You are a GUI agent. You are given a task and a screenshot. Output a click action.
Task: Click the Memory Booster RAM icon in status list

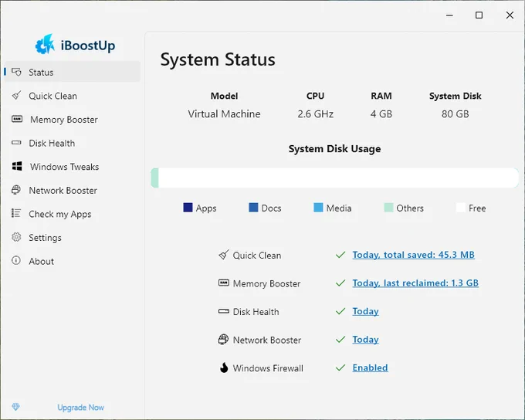[224, 283]
